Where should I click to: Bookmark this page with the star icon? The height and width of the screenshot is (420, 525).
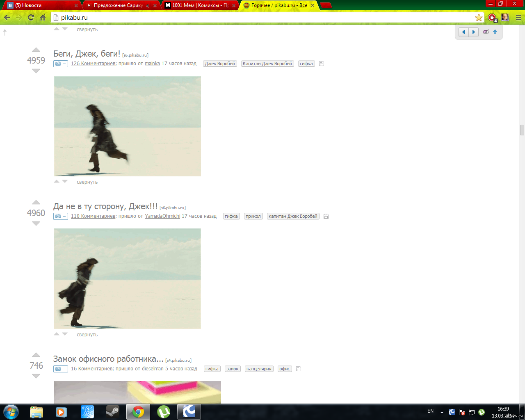pos(479,18)
